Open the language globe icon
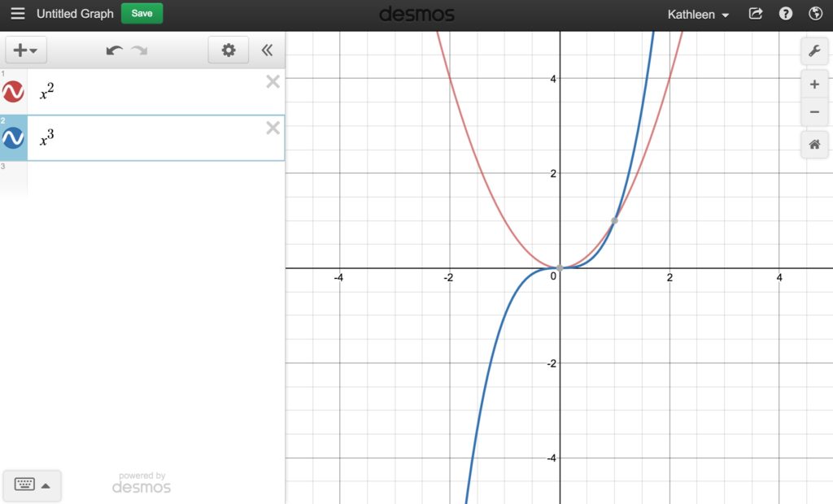Image resolution: width=833 pixels, height=504 pixels. 815,14
